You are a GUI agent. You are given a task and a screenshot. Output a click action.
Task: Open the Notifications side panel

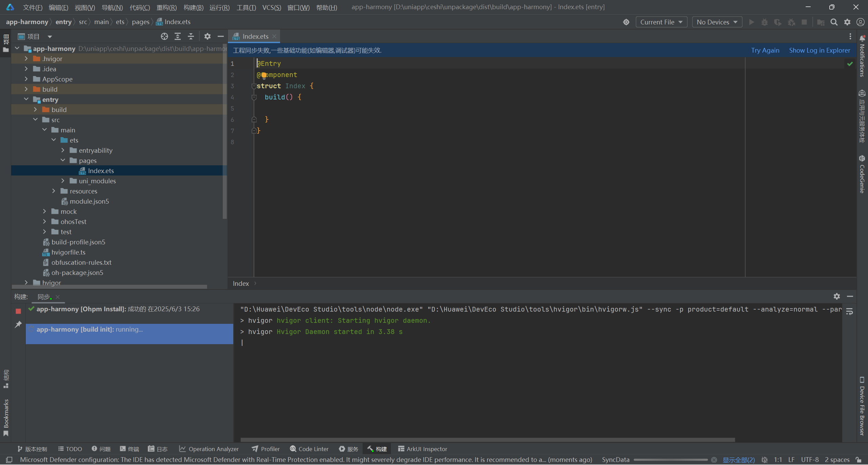pos(862,56)
